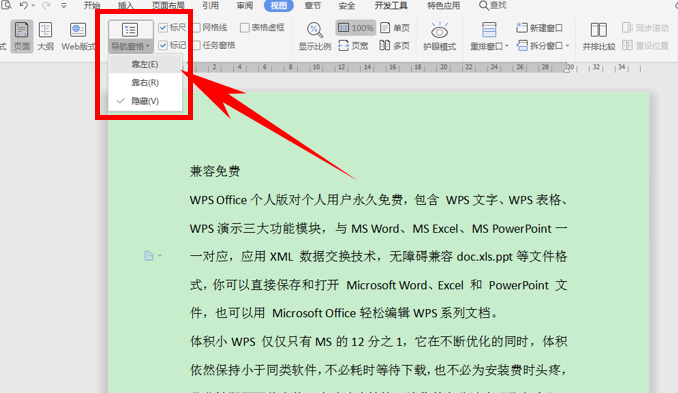
Task: Open the Chapter (章节) tab
Action: click(x=312, y=6)
